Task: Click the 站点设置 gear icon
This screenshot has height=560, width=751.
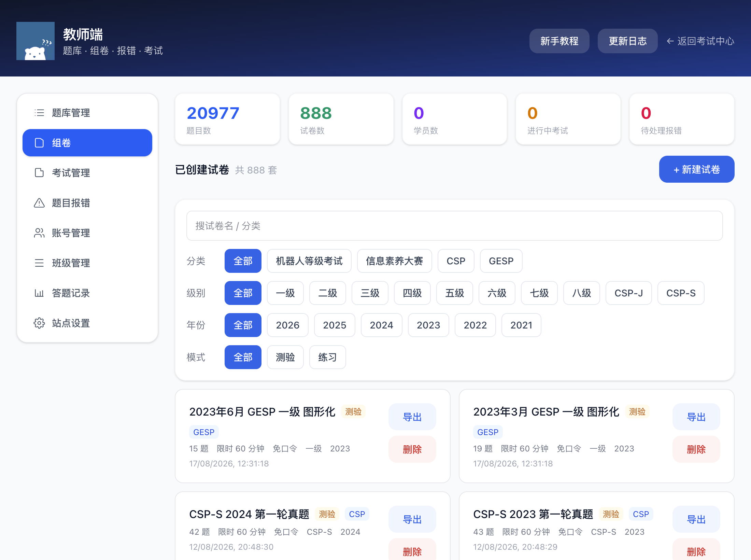Action: [39, 323]
